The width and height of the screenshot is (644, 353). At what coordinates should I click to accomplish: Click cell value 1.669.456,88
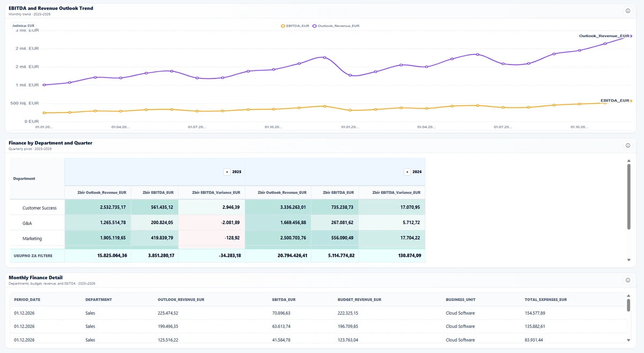tap(278, 222)
